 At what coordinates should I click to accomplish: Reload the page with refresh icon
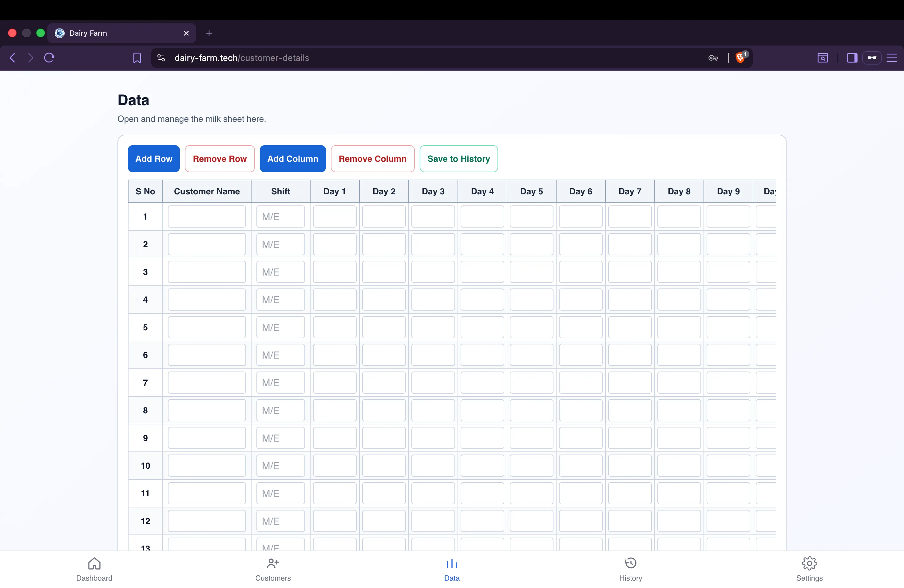coord(50,58)
